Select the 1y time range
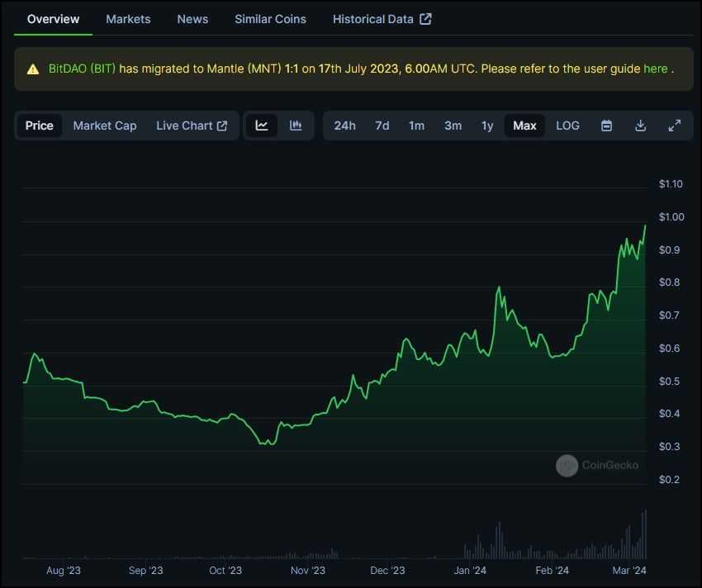 (487, 125)
